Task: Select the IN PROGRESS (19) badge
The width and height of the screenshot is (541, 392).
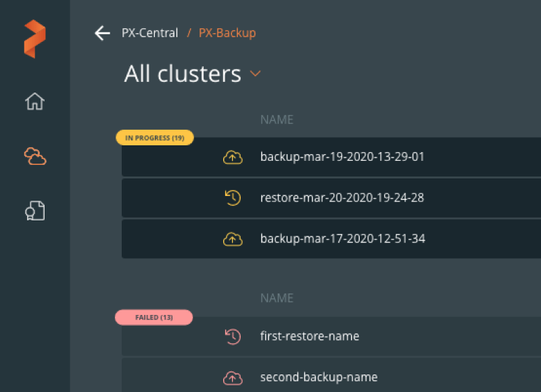Action: point(154,137)
